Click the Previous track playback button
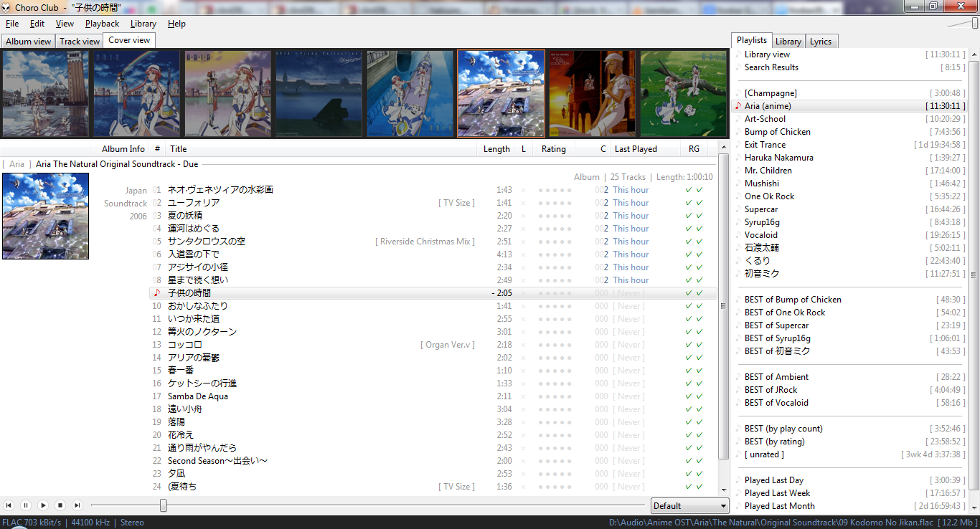Viewport: 980px width, 529px height. click(9, 505)
